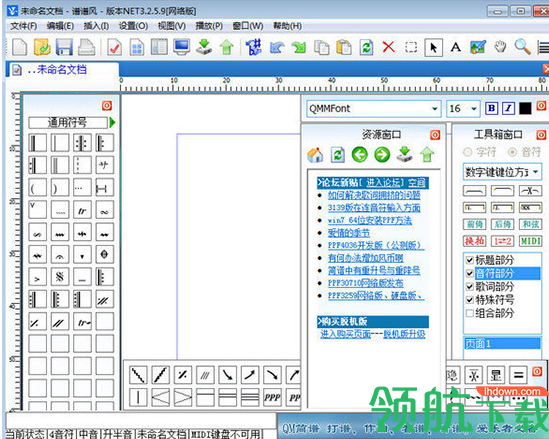Viewport: 549px width, 439px height.
Task: Select the 音符 radio button
Action: 512,152
